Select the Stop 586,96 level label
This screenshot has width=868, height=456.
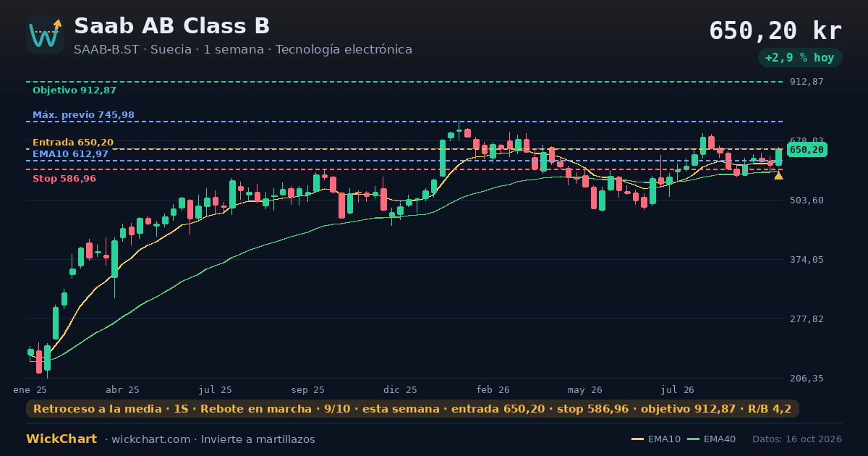click(64, 179)
